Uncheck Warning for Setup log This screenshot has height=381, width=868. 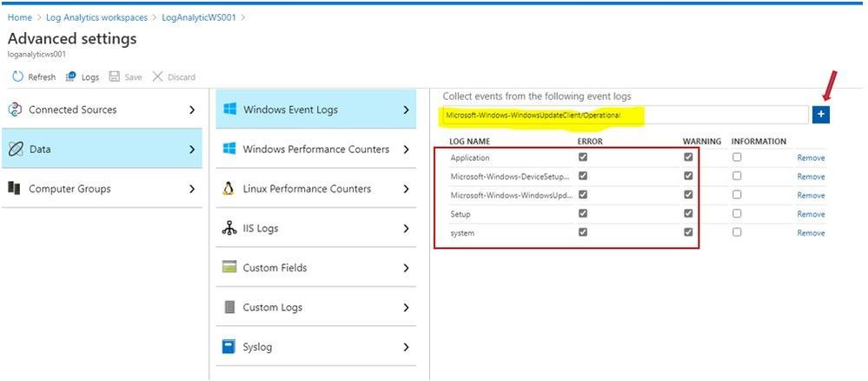pyautogui.click(x=688, y=214)
